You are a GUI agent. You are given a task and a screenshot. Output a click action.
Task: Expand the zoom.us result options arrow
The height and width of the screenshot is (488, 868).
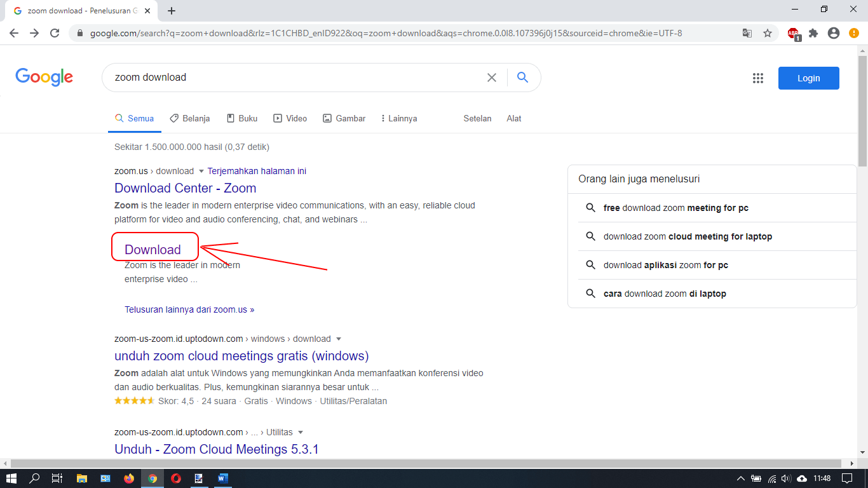point(201,171)
